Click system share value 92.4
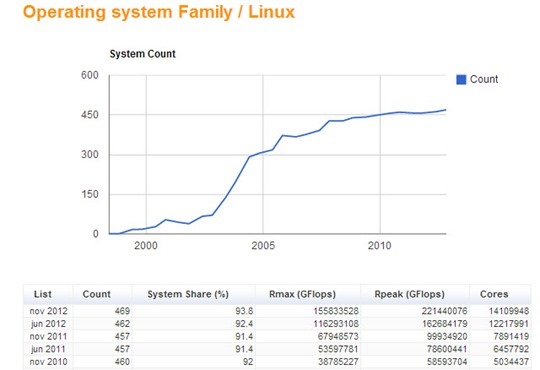540x370 pixels. click(244, 324)
